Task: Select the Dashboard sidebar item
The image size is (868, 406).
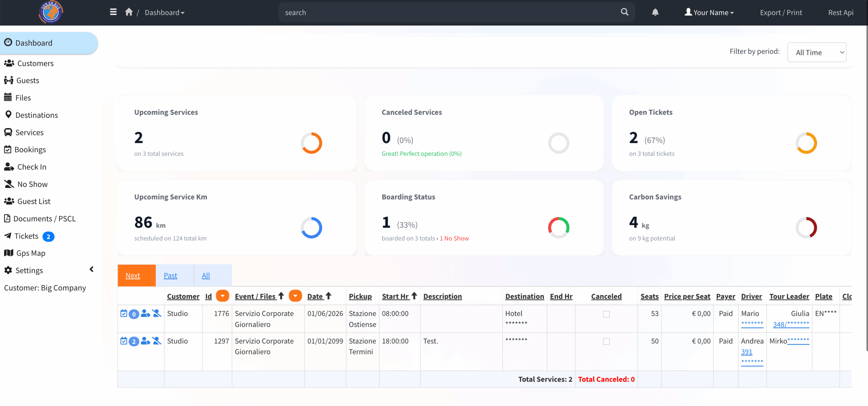Action: pyautogui.click(x=49, y=43)
